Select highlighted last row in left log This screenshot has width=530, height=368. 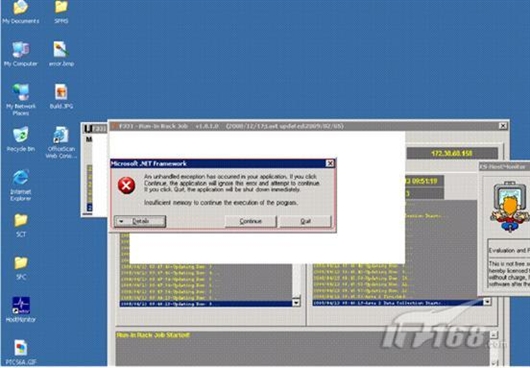click(x=206, y=304)
